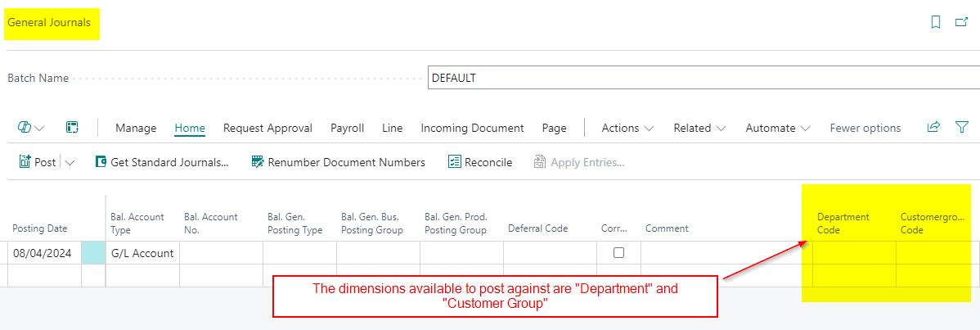
Task: Switch to the Home tab
Action: [190, 128]
